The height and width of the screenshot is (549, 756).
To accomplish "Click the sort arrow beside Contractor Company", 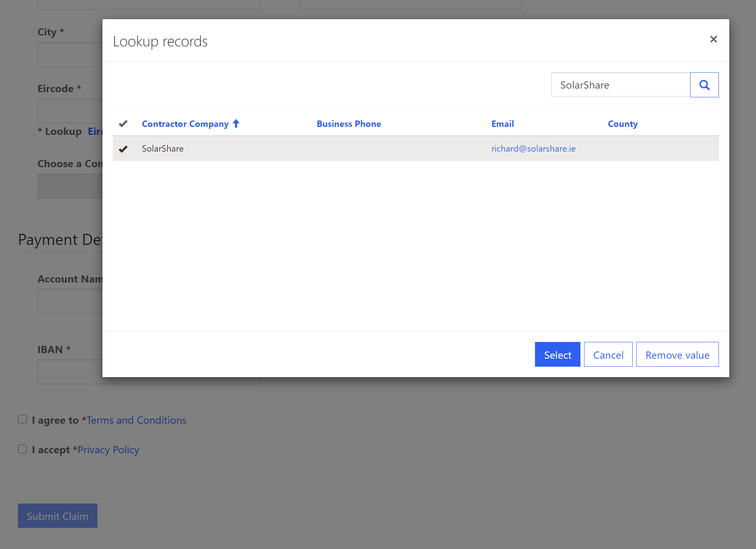I will (236, 124).
